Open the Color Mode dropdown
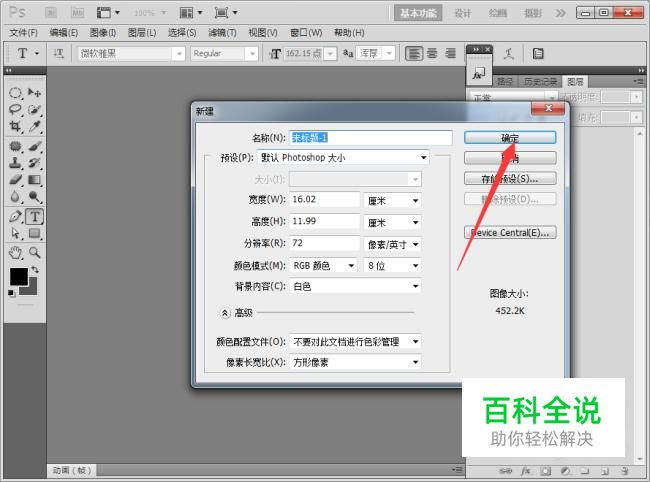 [323, 266]
